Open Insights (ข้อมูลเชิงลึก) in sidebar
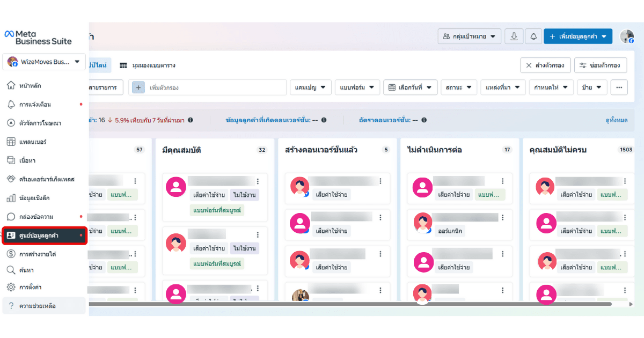The height and width of the screenshot is (338, 644). tap(34, 198)
